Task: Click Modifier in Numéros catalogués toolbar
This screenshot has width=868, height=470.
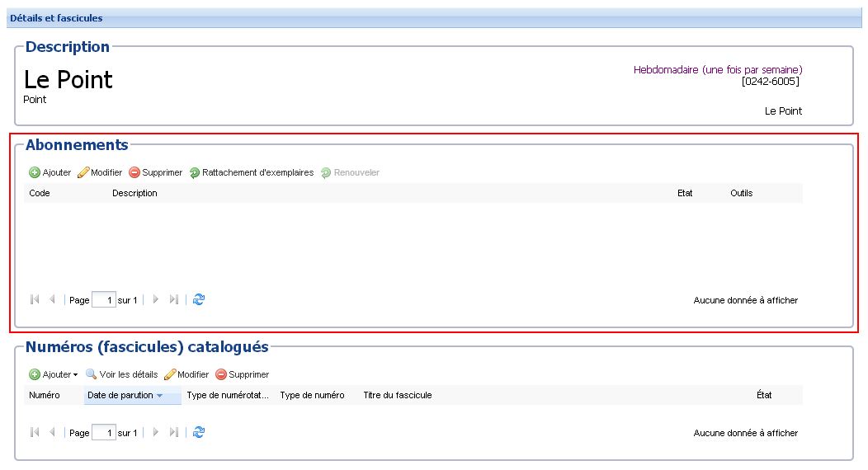Action: point(186,374)
